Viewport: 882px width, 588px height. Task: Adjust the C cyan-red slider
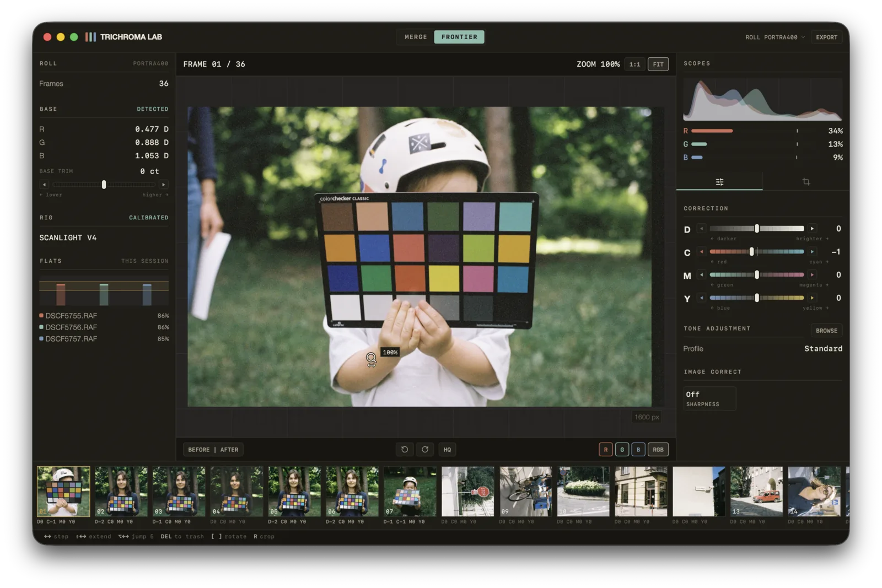pyautogui.click(x=757, y=252)
